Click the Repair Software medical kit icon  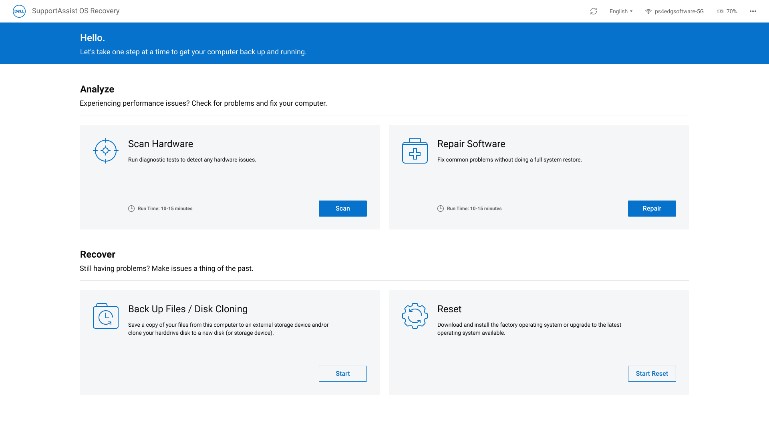[x=414, y=151]
